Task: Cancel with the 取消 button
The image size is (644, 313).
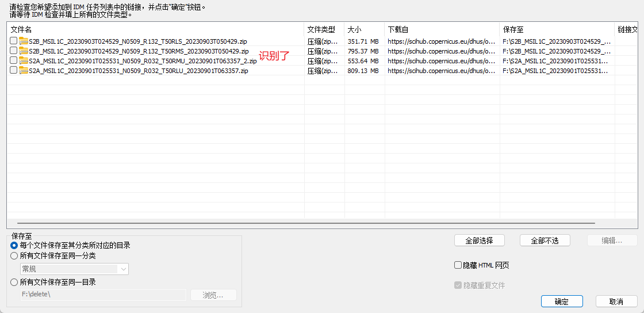Action: coord(616,301)
